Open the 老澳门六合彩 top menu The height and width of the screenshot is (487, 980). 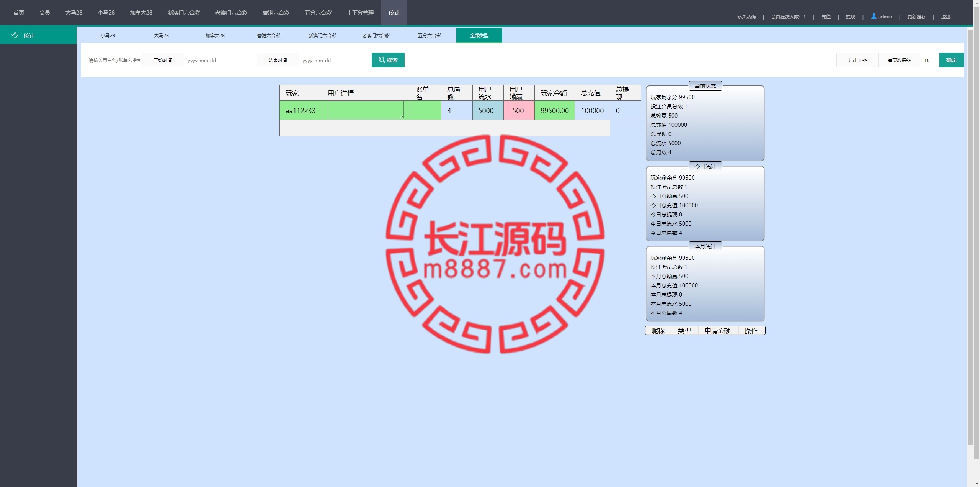(231, 13)
